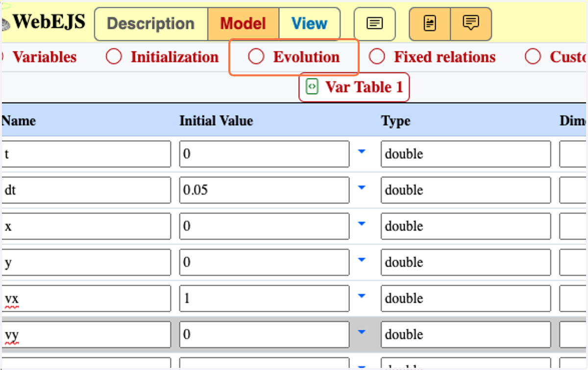Switch to the Model panel

click(243, 24)
